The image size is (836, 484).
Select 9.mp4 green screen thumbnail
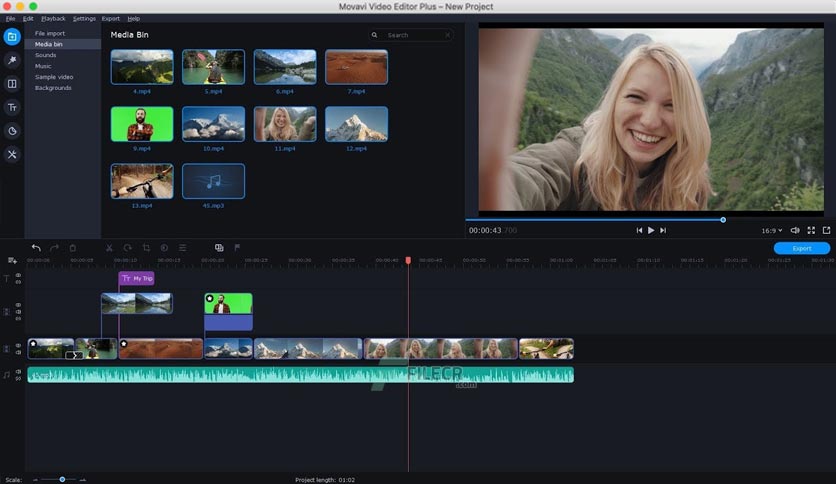click(x=142, y=124)
